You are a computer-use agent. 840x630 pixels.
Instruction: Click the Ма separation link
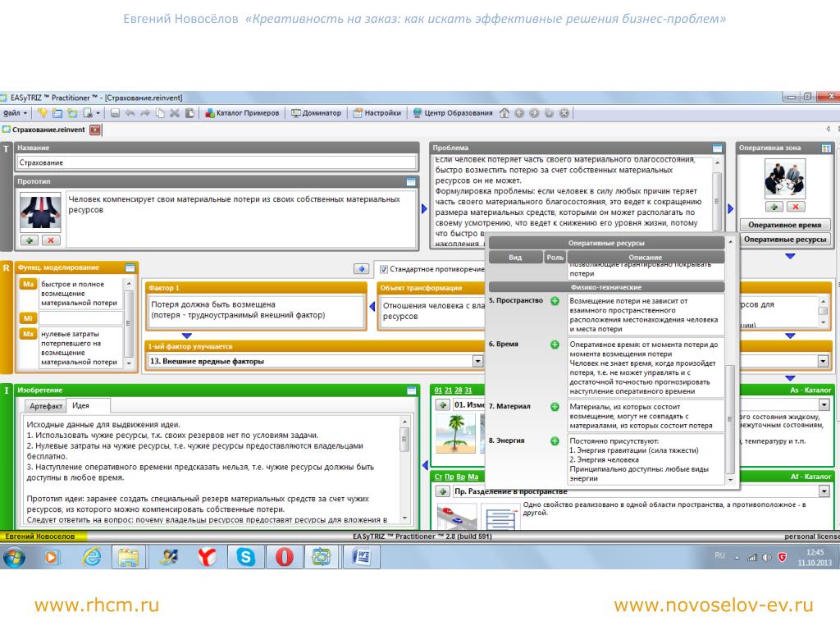coord(473,477)
